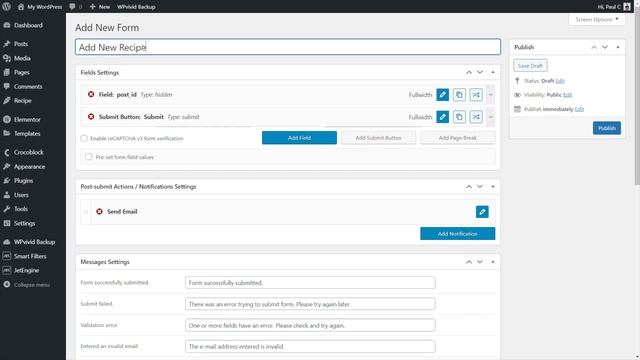
Task: Open the Paul C user avatar menu
Action: click(x=614, y=7)
